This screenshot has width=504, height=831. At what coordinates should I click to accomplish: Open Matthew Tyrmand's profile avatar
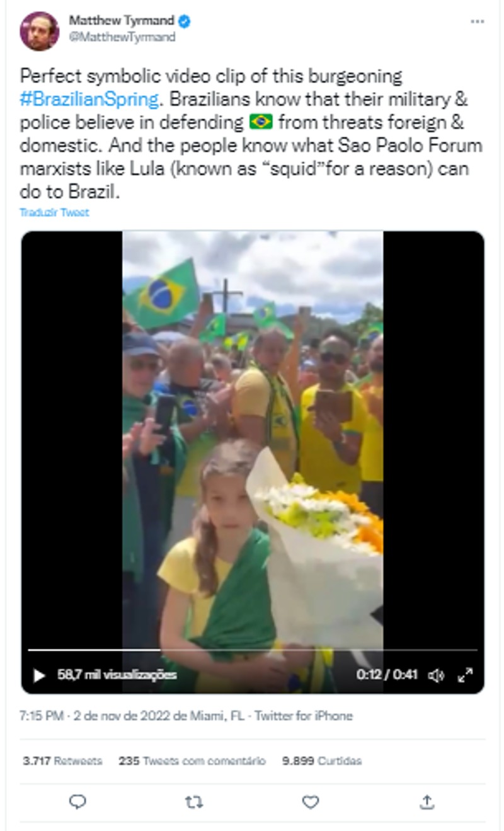pos(40,31)
